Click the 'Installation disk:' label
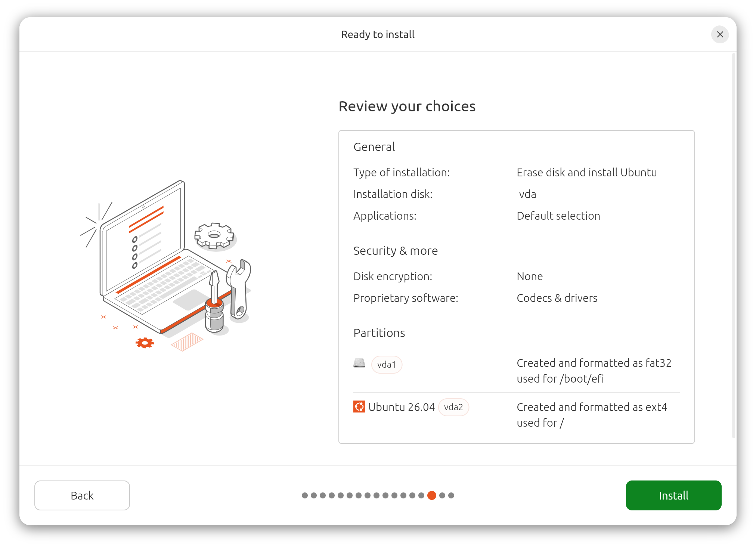The image size is (756, 547). [x=393, y=194]
